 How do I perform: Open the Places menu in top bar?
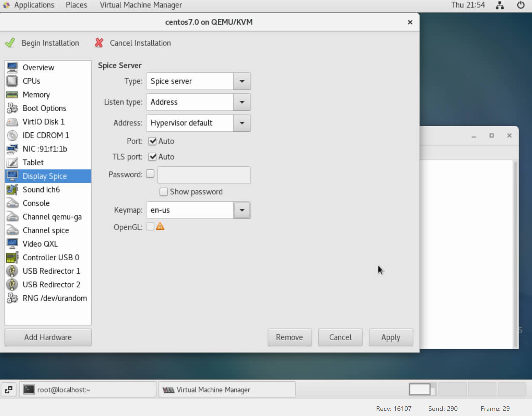(x=76, y=5)
